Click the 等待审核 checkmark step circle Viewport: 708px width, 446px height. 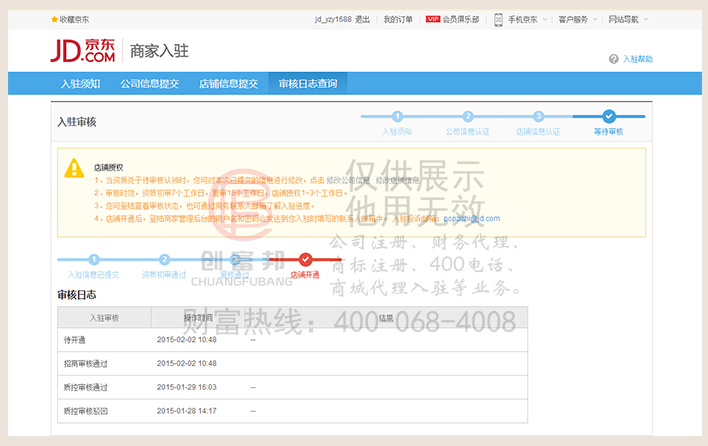609,116
